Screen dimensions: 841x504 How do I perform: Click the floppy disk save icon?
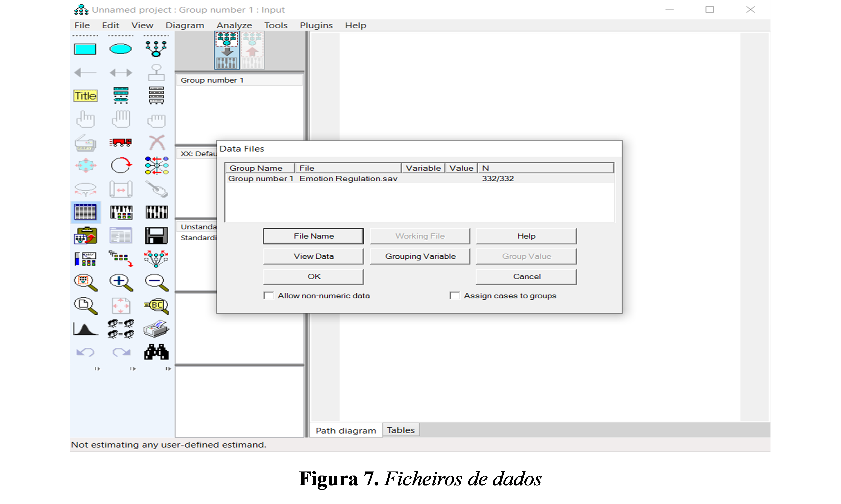(156, 235)
